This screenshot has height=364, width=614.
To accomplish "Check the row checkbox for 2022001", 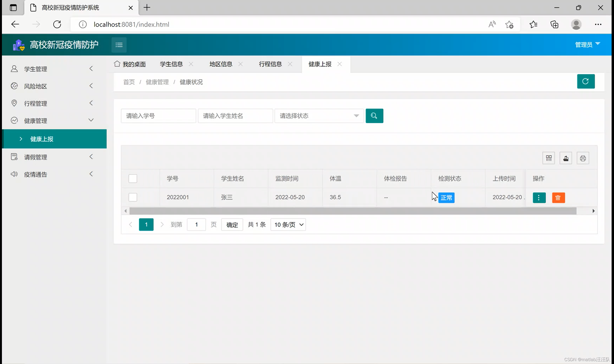I will (x=133, y=197).
